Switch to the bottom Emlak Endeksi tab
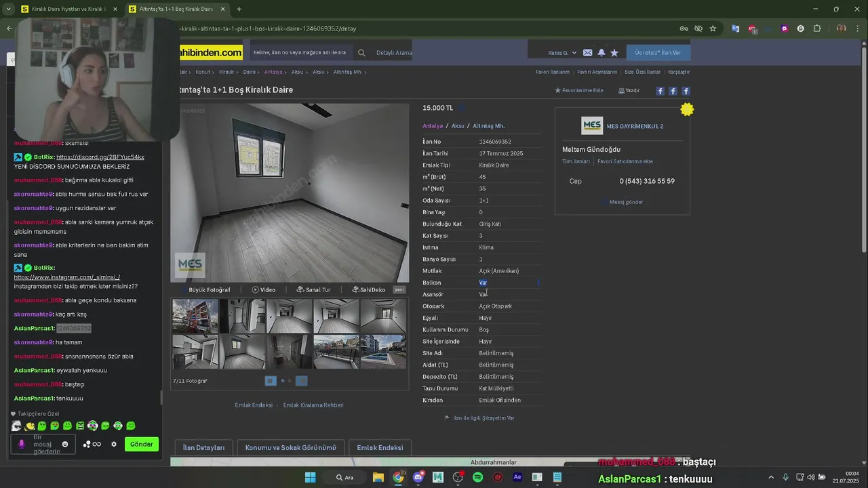 click(x=380, y=447)
